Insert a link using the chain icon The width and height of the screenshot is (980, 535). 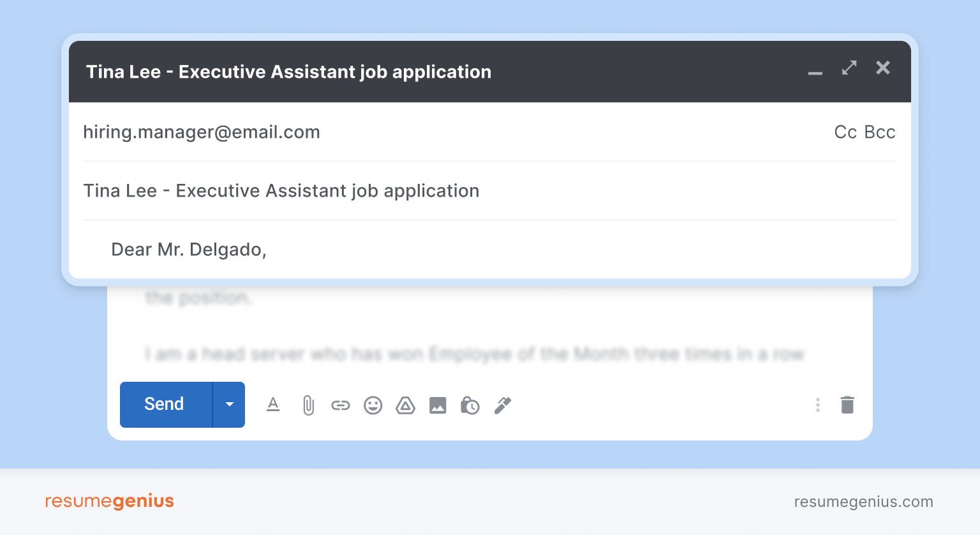(x=341, y=405)
